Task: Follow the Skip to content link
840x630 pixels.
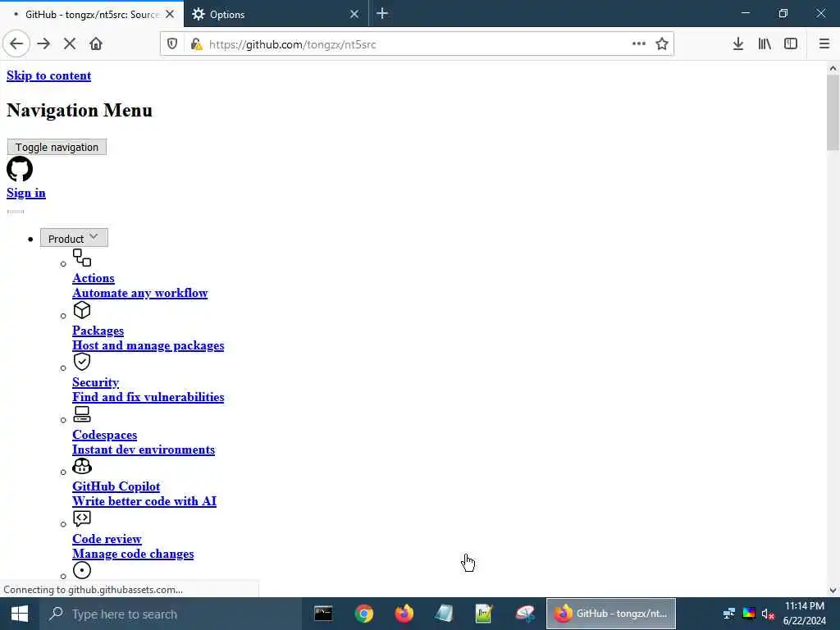Action: click(48, 75)
